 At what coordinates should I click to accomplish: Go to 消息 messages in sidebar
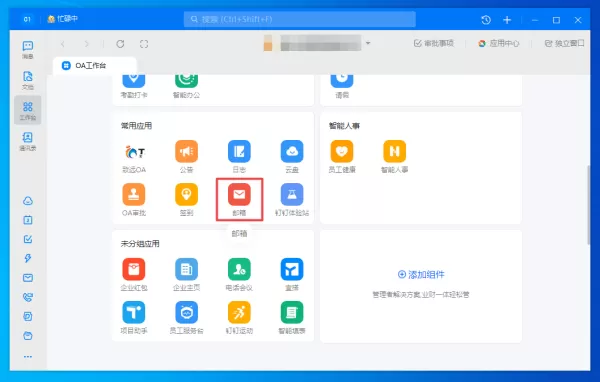click(28, 50)
